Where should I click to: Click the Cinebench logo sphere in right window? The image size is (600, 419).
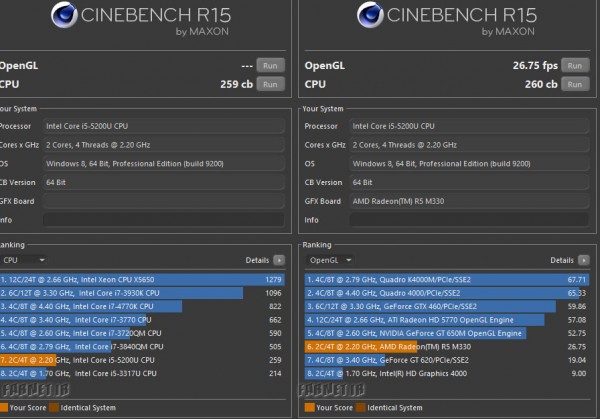click(370, 15)
